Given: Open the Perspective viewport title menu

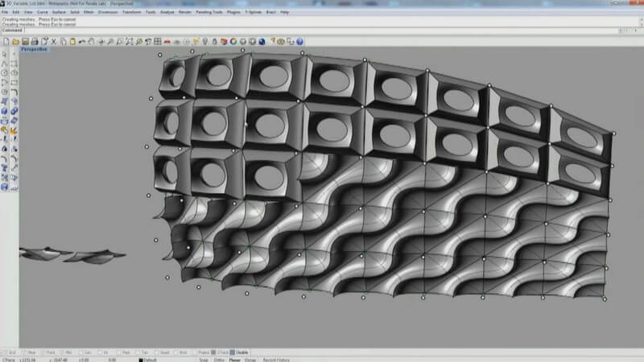Looking at the screenshot, I should coord(33,49).
